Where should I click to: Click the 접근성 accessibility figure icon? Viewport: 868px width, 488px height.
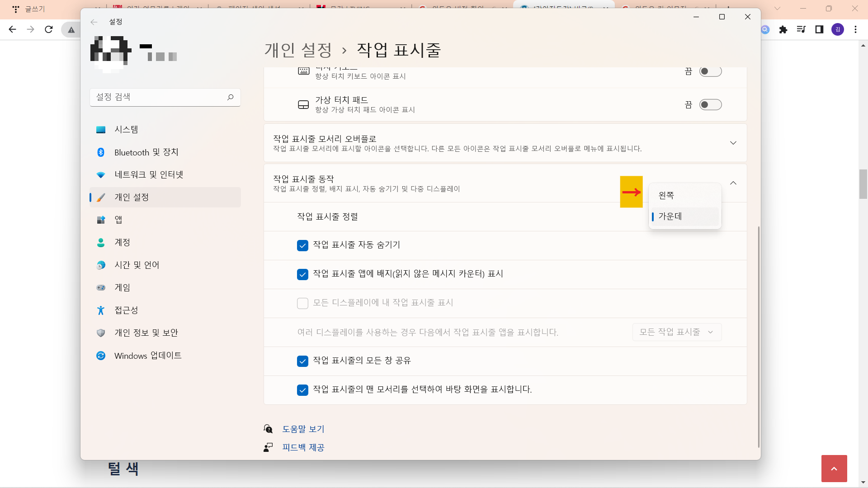coord(101,310)
